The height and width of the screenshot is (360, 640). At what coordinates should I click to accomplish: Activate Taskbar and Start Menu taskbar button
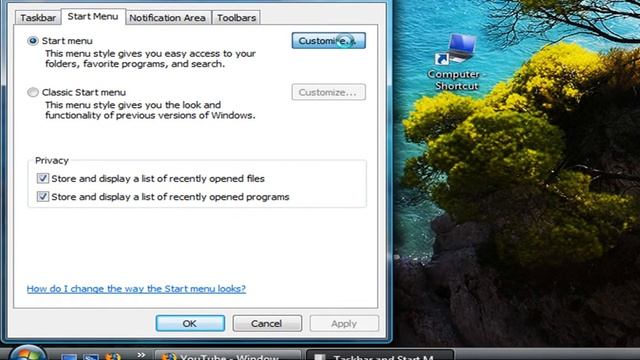pos(380,355)
